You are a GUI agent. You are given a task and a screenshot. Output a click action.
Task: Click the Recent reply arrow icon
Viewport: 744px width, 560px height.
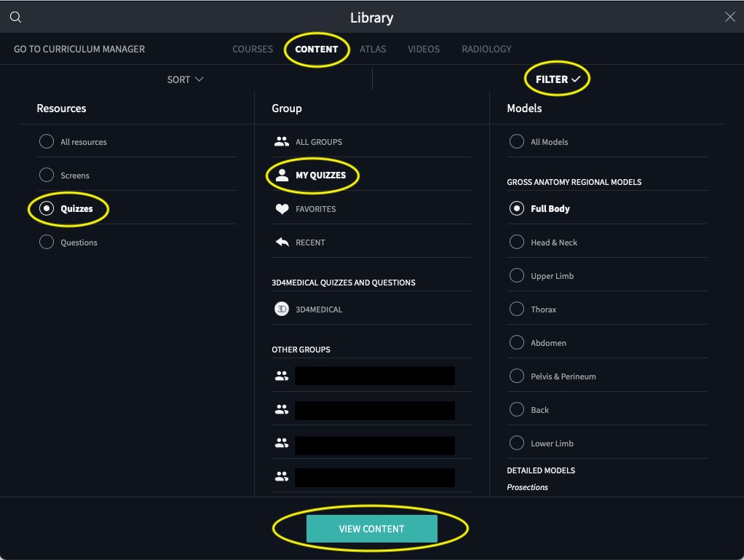tap(282, 242)
